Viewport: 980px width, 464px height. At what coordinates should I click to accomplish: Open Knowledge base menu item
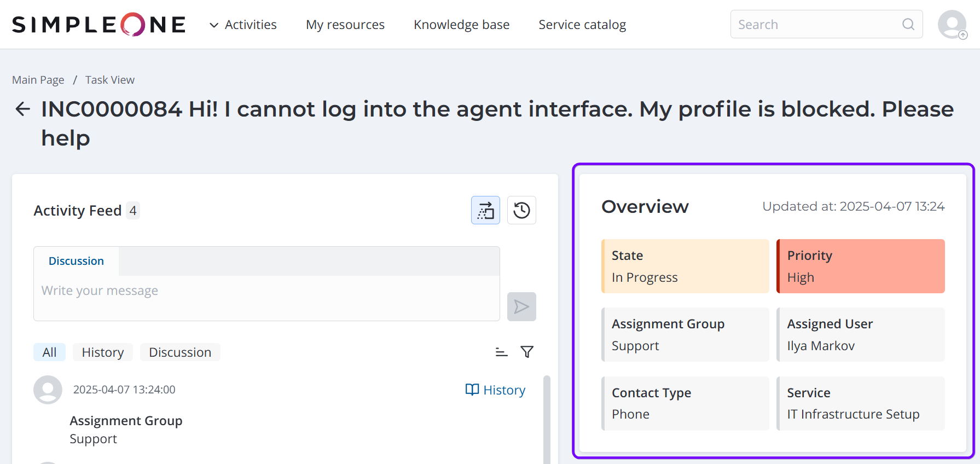pyautogui.click(x=461, y=25)
